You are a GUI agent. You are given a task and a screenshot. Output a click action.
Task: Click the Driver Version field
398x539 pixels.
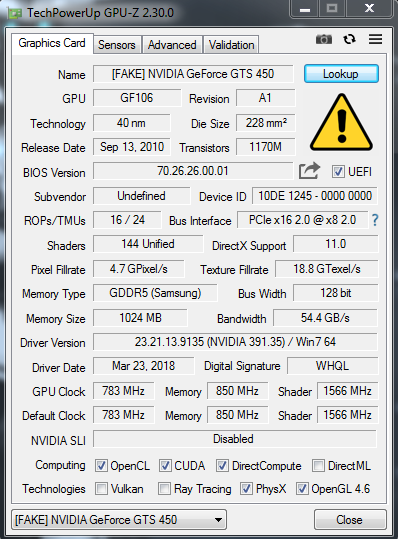point(235,342)
